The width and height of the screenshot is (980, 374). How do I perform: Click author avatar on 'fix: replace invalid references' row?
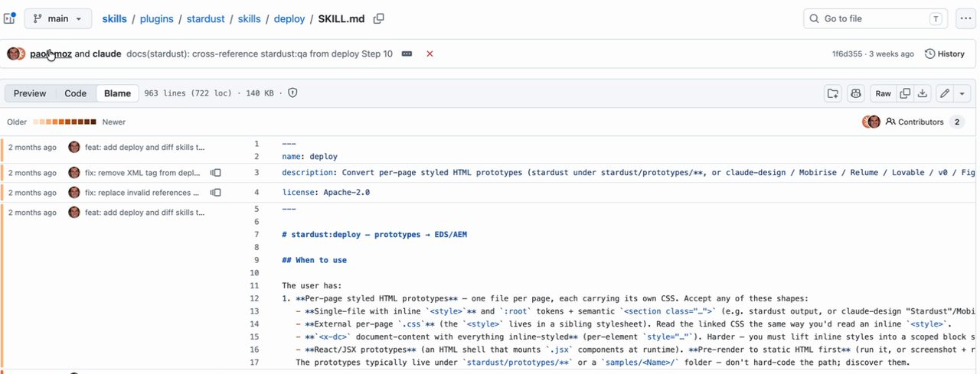pos(74,193)
